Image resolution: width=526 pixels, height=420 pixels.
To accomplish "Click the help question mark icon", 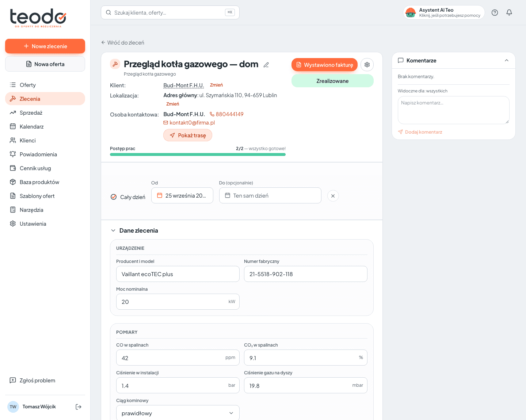I will click(495, 12).
